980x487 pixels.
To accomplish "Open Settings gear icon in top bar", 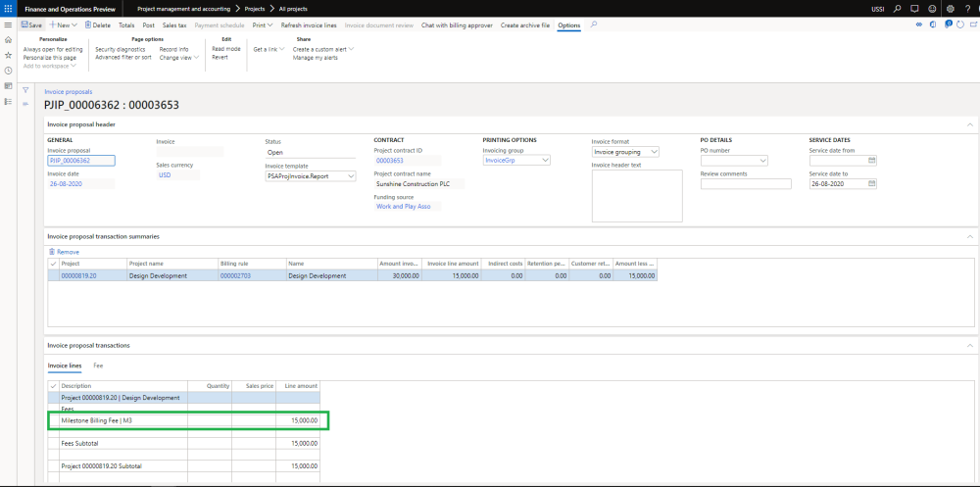I will click(x=950, y=8).
